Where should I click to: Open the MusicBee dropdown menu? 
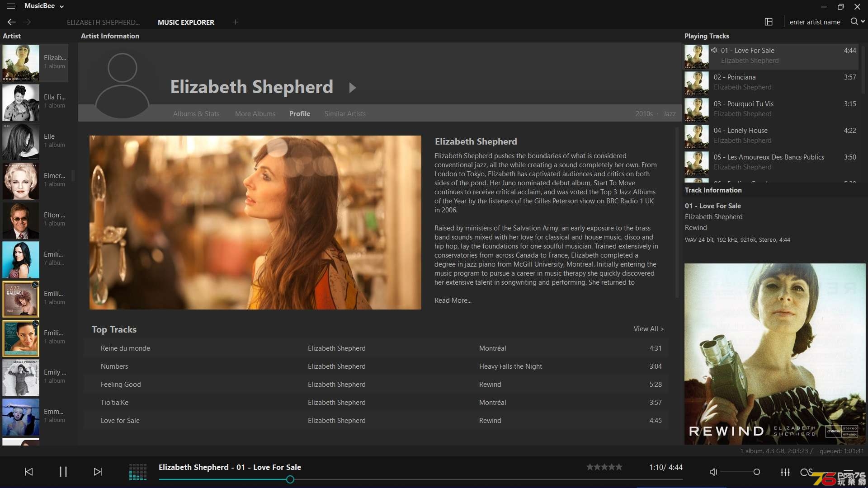44,6
